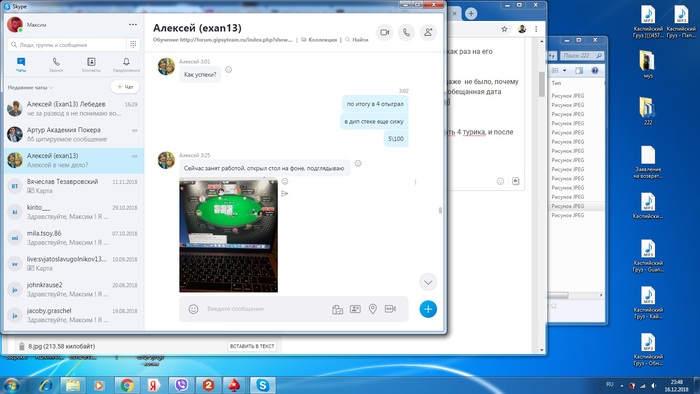The image size is (700, 394).
Task: React to the 'Сейчас занят работой' message
Action: point(358,163)
